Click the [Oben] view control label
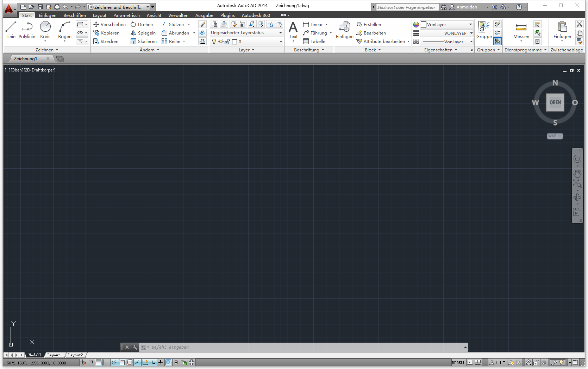The image size is (588, 369). (17, 70)
